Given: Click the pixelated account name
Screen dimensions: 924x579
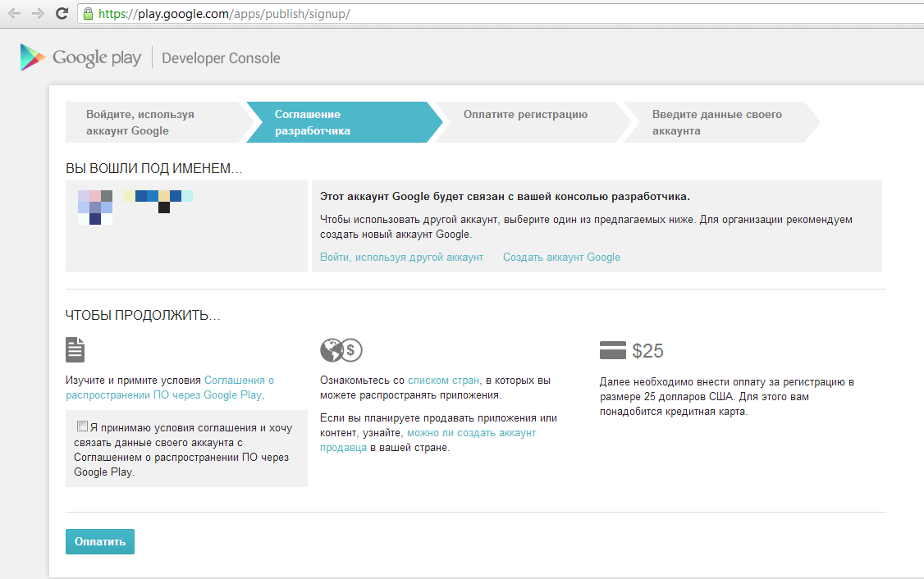Looking at the screenshot, I should [158, 202].
